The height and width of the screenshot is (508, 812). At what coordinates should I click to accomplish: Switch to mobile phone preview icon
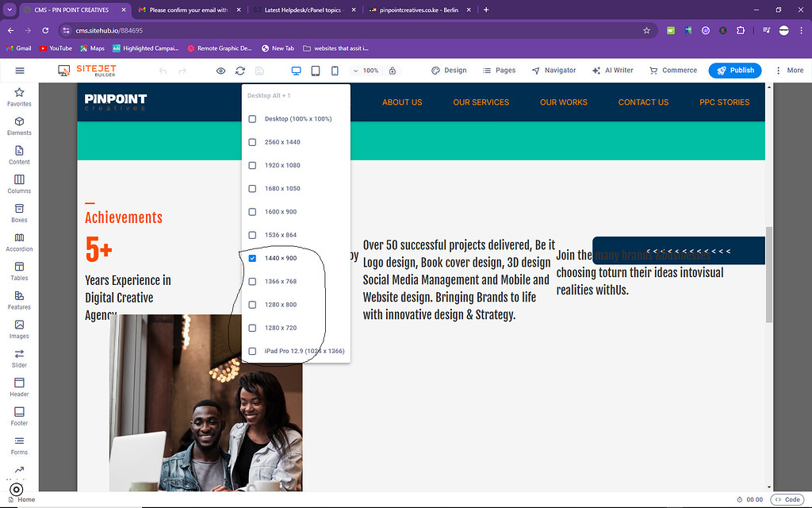[335, 70]
